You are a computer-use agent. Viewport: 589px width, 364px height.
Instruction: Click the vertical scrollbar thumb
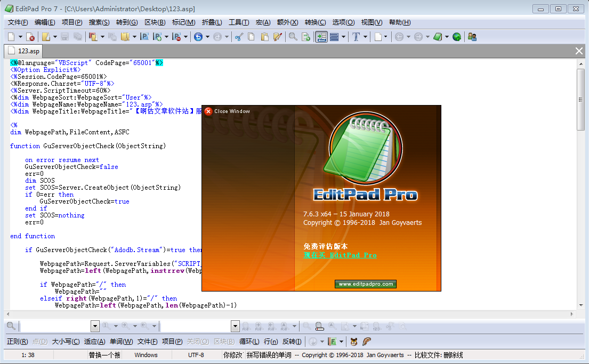coord(580,100)
